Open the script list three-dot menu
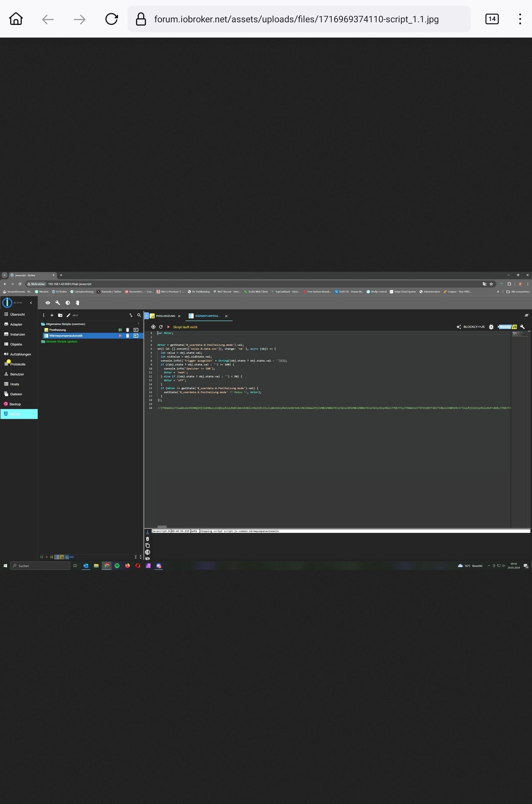Viewport: 532px width, 804px height. 44,315
